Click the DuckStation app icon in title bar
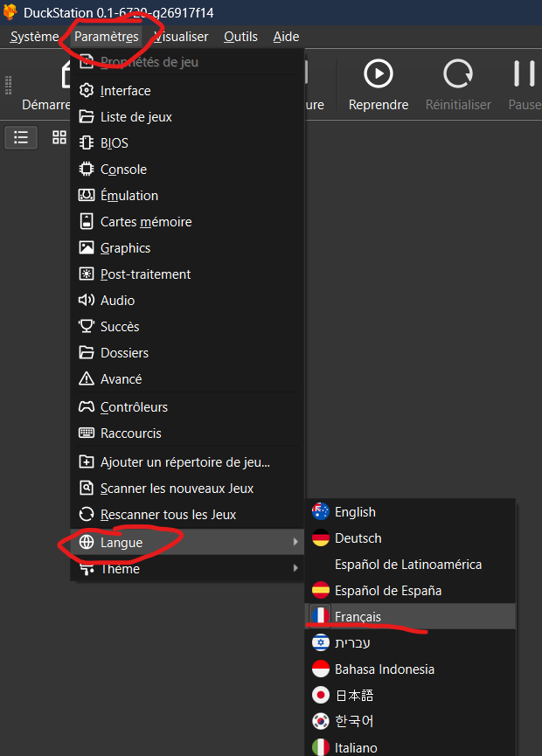The width and height of the screenshot is (542, 756). [10, 12]
